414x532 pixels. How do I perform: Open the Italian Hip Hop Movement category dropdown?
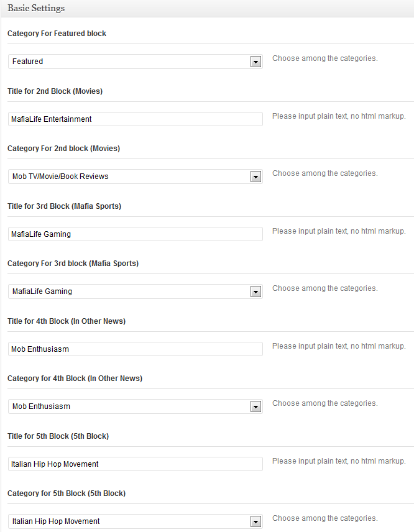135,521
